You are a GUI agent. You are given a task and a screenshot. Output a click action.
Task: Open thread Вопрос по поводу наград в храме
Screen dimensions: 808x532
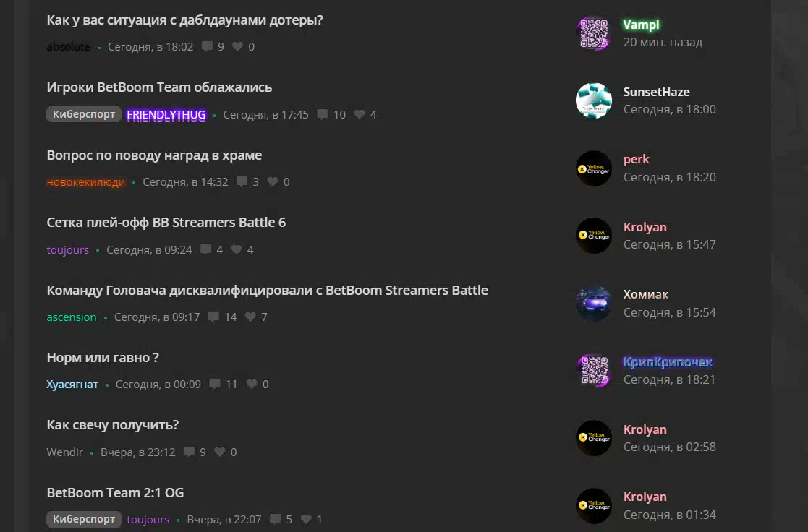[154, 155]
